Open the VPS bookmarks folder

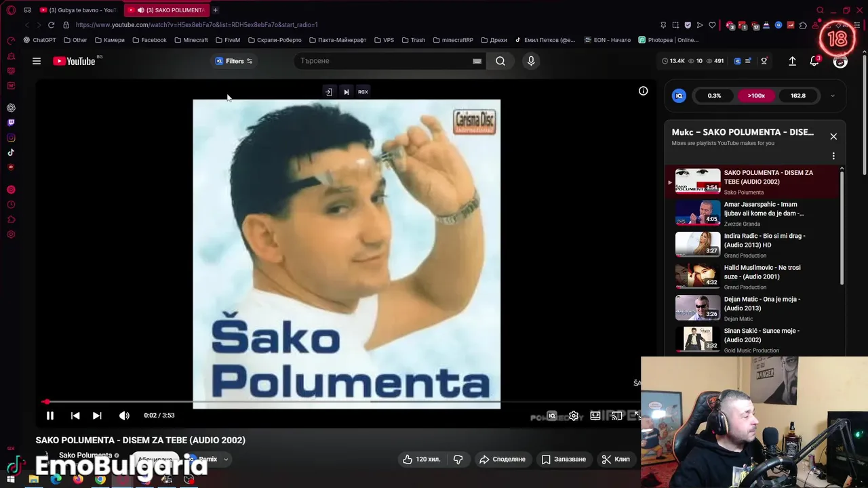(x=383, y=40)
